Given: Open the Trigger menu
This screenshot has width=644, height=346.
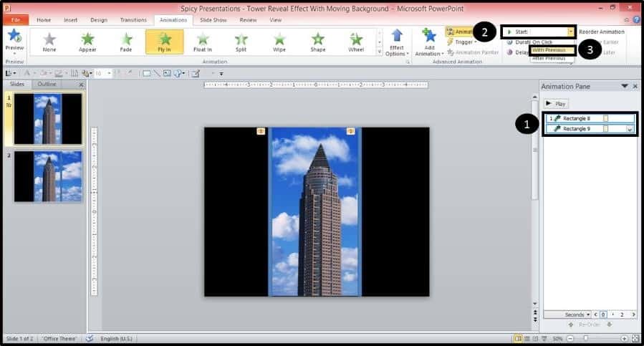Looking at the screenshot, I should tap(462, 42).
